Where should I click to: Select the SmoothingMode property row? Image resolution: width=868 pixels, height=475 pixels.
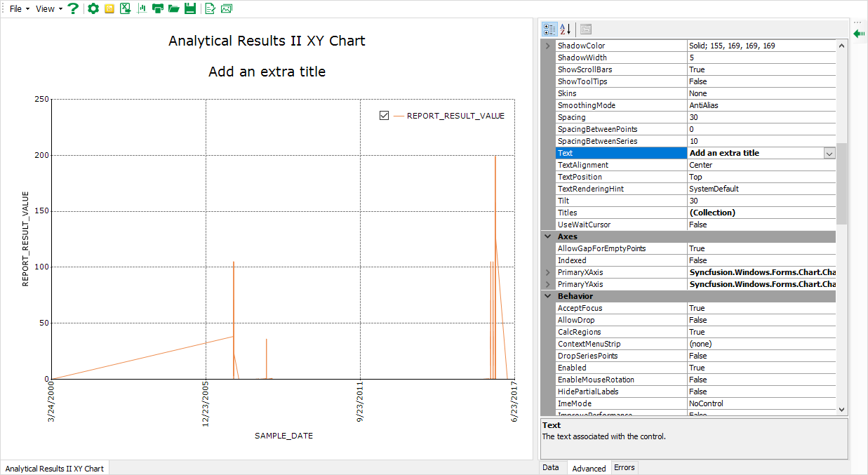coord(695,105)
